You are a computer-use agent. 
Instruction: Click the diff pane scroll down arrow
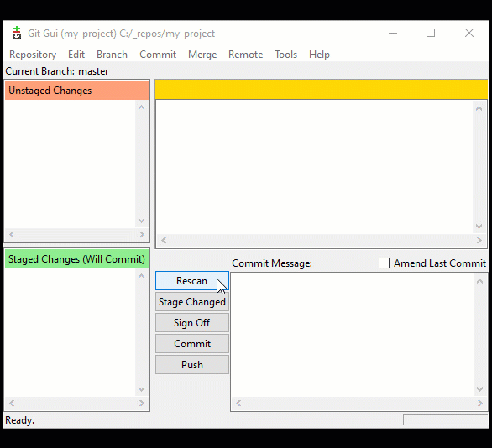(x=479, y=227)
